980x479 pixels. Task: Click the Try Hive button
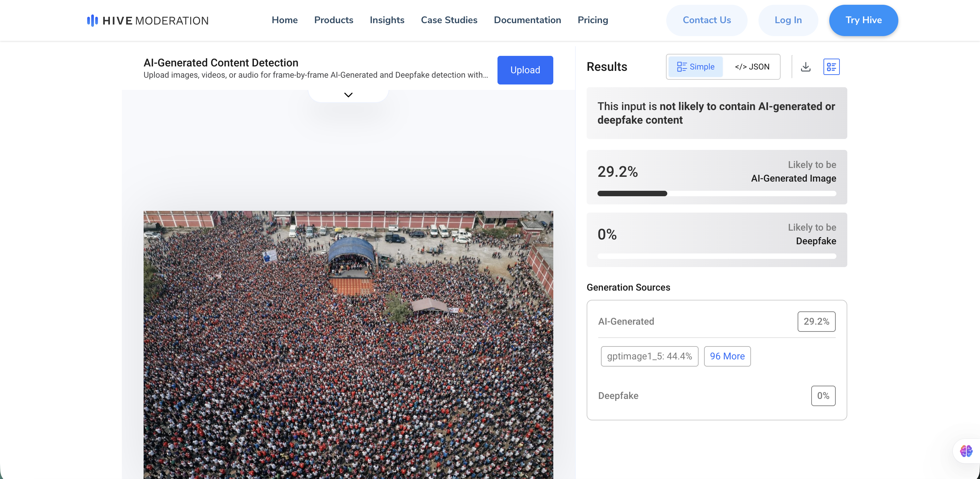pos(863,20)
